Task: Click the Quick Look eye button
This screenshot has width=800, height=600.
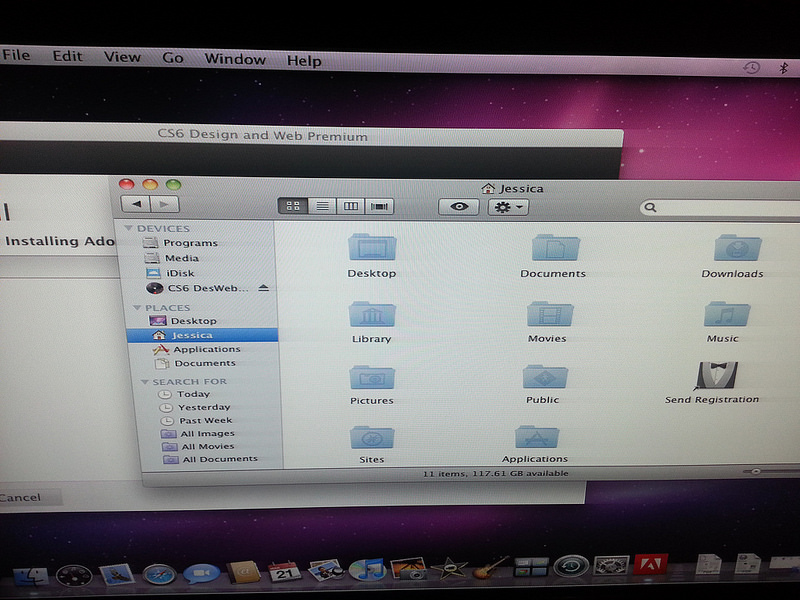Action: [459, 207]
